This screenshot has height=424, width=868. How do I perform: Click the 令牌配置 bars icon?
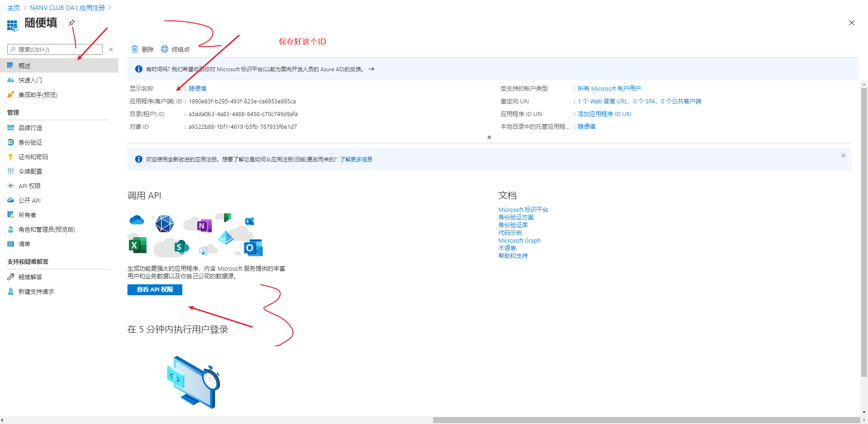[10, 171]
